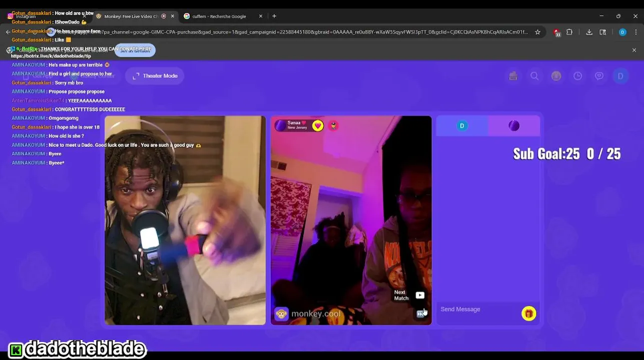Select the D user tab in chat panel
Screen dimensions: 644x360
pos(462,125)
